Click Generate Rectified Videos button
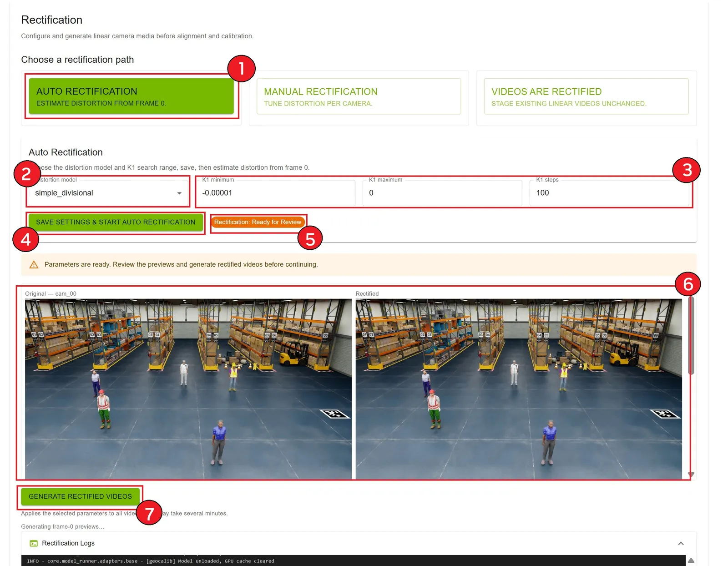This screenshot has width=728, height=566. click(x=80, y=496)
